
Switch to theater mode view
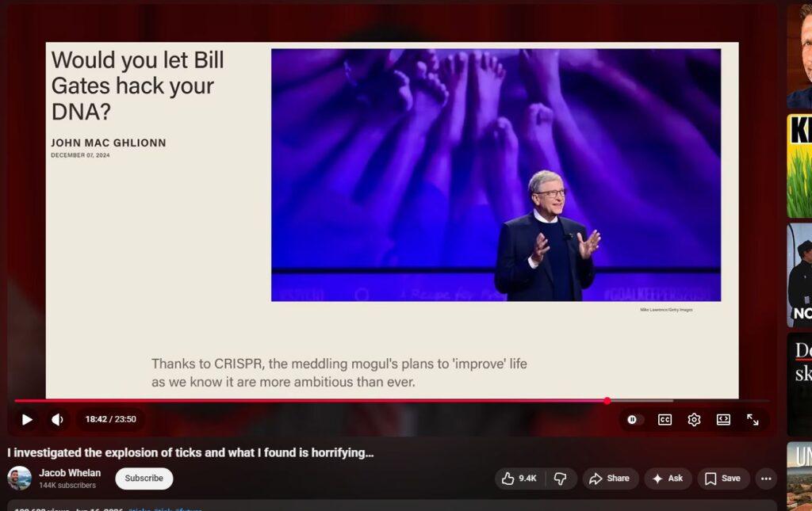[723, 419]
